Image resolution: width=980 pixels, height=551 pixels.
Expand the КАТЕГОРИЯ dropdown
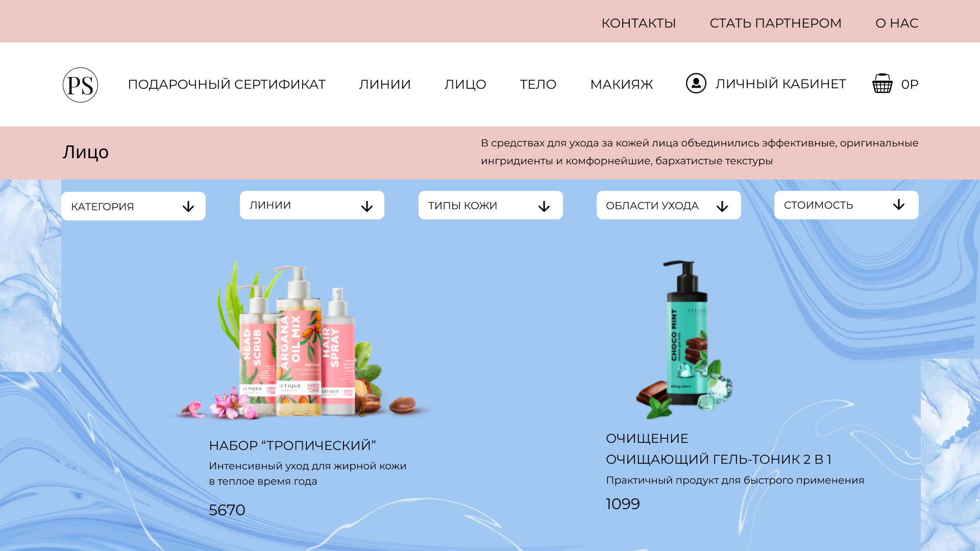coord(133,206)
